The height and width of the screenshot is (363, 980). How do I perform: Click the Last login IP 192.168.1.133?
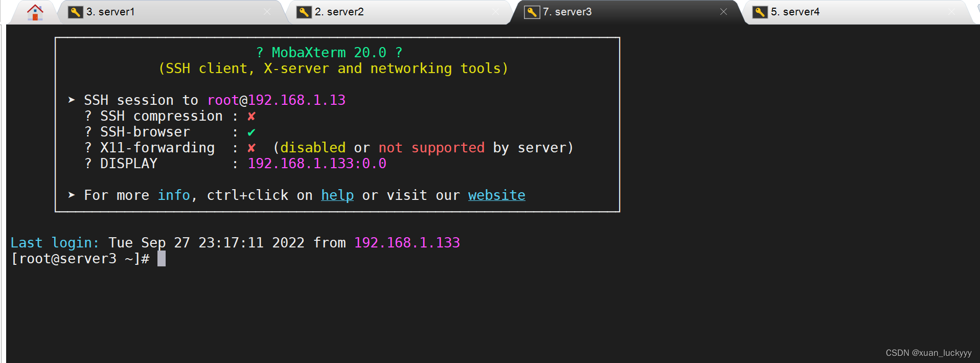coord(407,242)
